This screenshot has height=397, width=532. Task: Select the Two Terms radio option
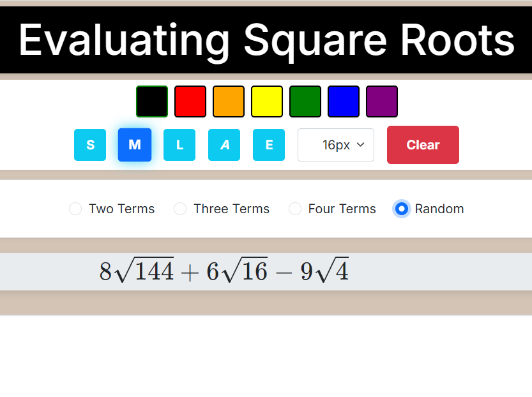tap(75, 209)
